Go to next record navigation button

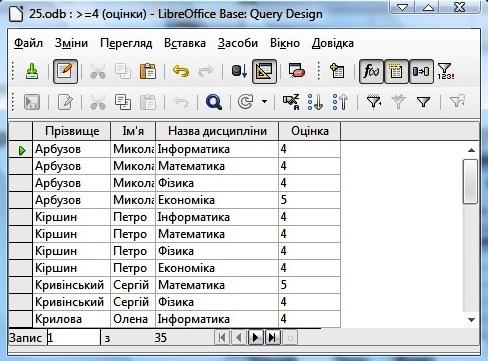pos(256,338)
